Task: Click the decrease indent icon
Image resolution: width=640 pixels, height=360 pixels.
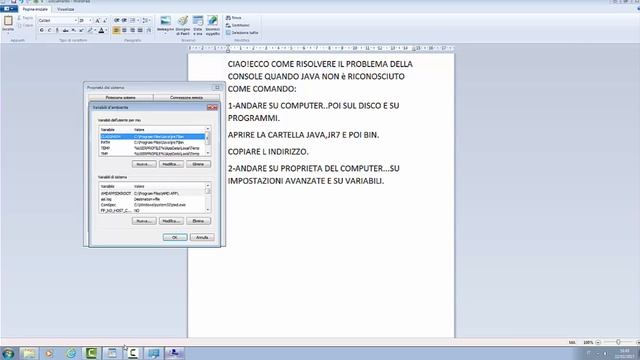Action: (117, 20)
